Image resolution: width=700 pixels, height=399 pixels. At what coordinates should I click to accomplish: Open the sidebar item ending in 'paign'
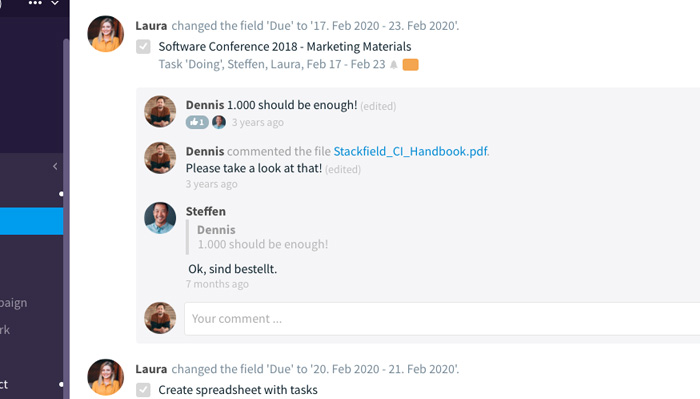coord(13,303)
